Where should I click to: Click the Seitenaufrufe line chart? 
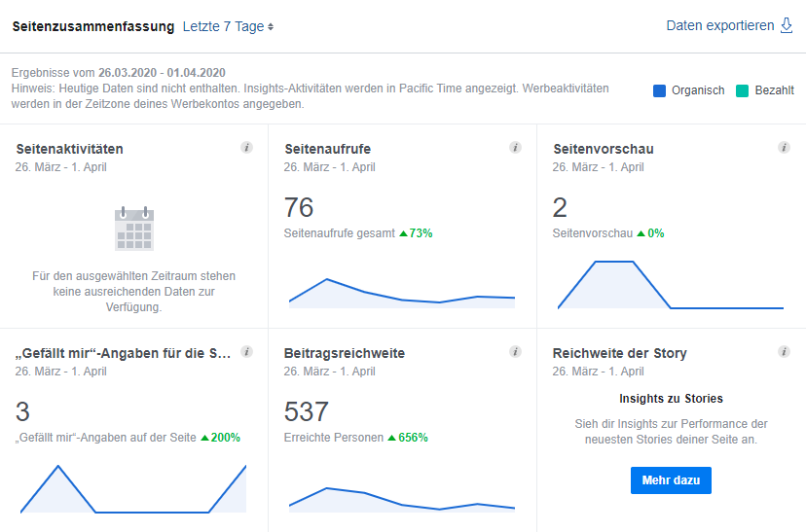click(x=402, y=293)
